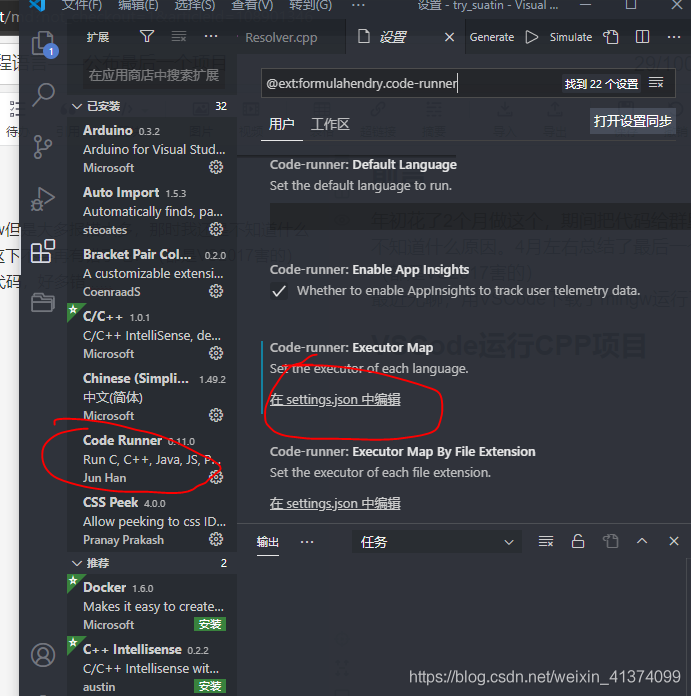Open extensions panel more actions menu
This screenshot has height=696, width=691.
pos(211,36)
